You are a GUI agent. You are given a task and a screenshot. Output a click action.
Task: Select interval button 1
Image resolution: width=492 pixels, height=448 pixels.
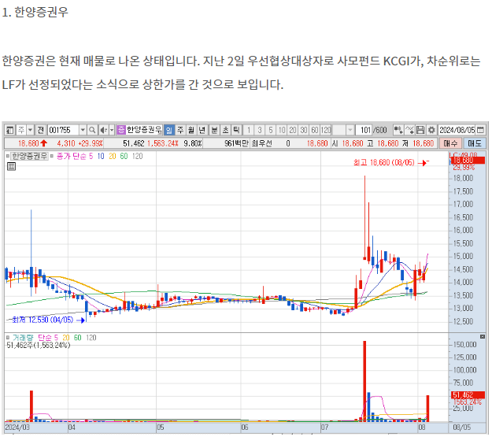[249, 130]
